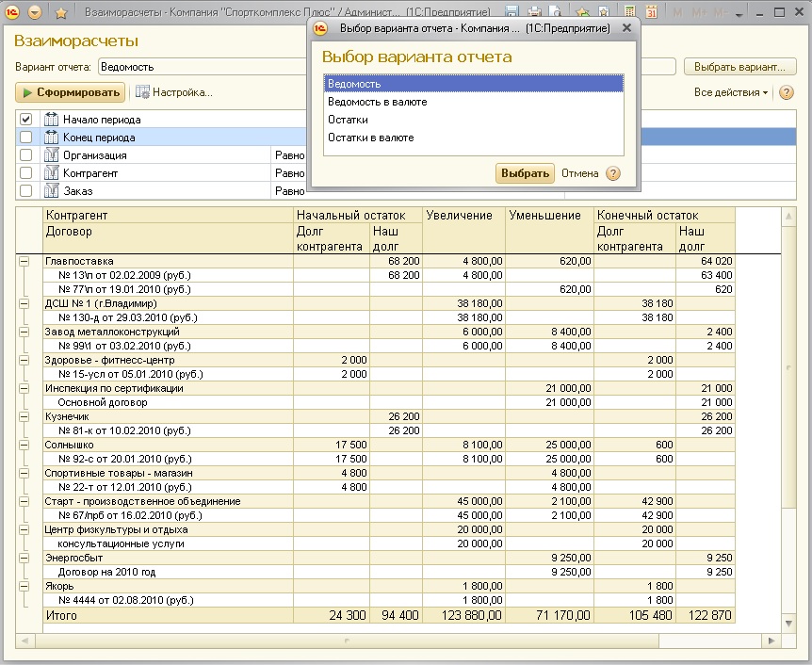The width and height of the screenshot is (812, 665).
Task: Uncheck the Начало периода checkbox
Action: point(26,120)
